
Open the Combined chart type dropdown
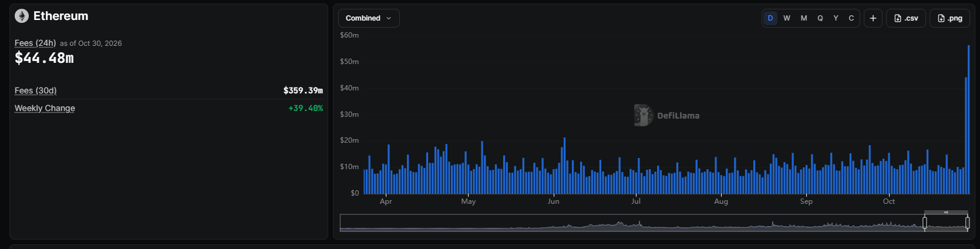[369, 18]
